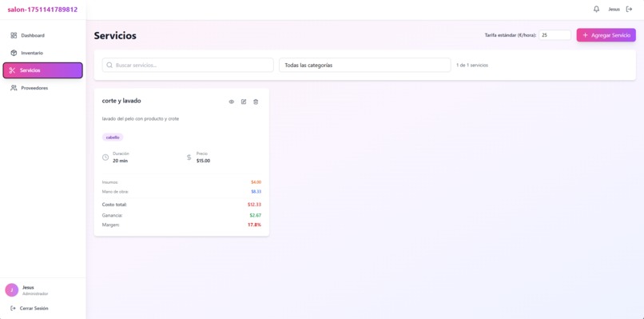Viewport: 644px width, 319px height.
Task: Select the Servicios menu item
Action: tap(42, 70)
